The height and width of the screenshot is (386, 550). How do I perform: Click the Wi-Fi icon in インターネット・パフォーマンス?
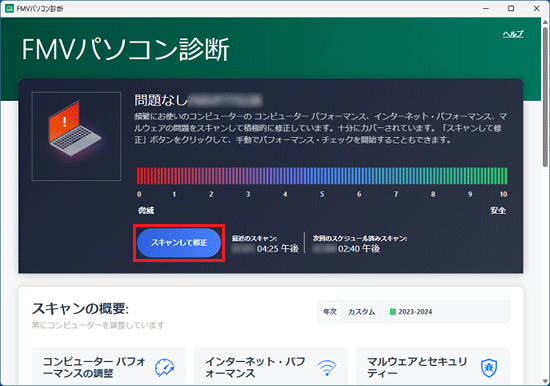point(327,367)
